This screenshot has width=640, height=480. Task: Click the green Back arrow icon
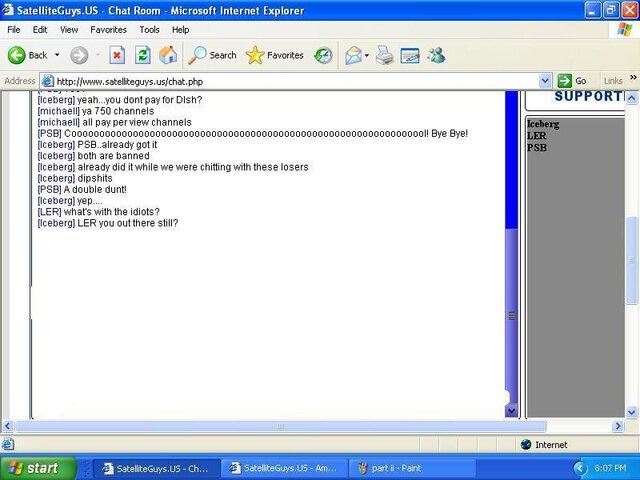[16, 55]
